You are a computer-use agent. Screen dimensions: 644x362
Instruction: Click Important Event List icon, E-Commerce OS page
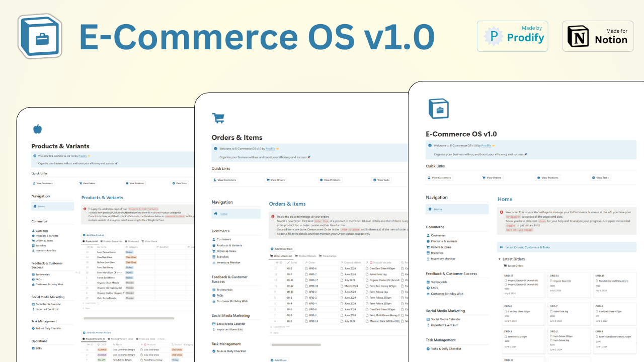pyautogui.click(x=428, y=325)
